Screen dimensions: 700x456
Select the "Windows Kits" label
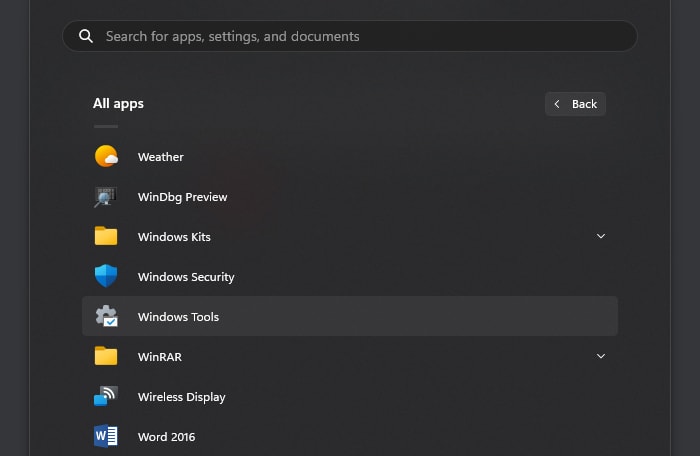click(x=174, y=237)
